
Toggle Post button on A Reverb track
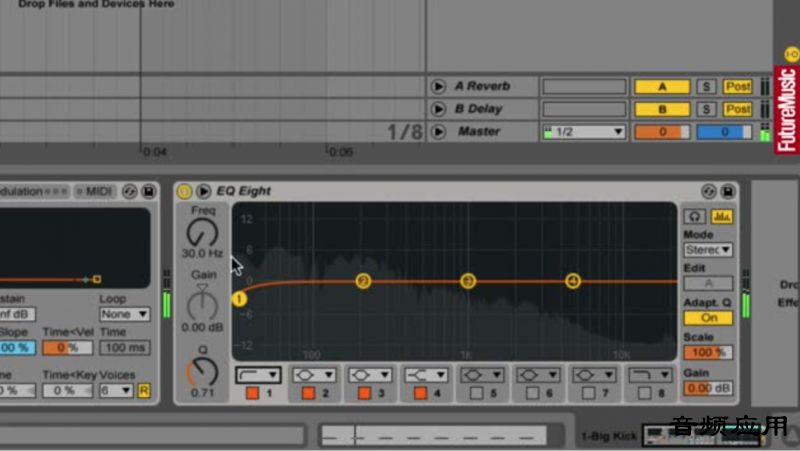(738, 87)
